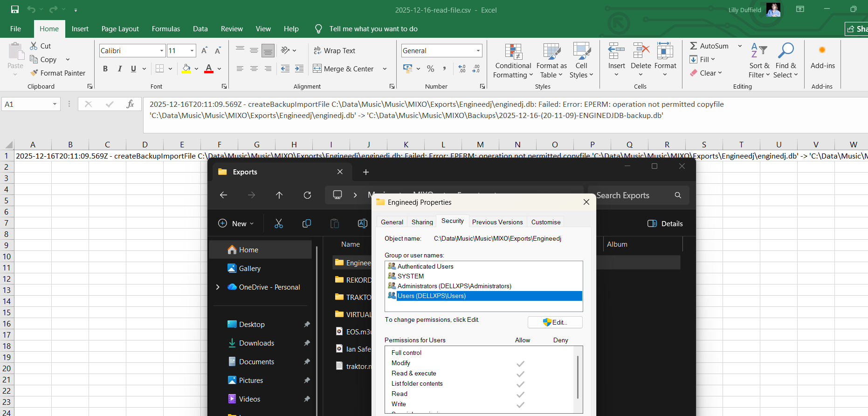Apply percent style number format

(x=431, y=69)
